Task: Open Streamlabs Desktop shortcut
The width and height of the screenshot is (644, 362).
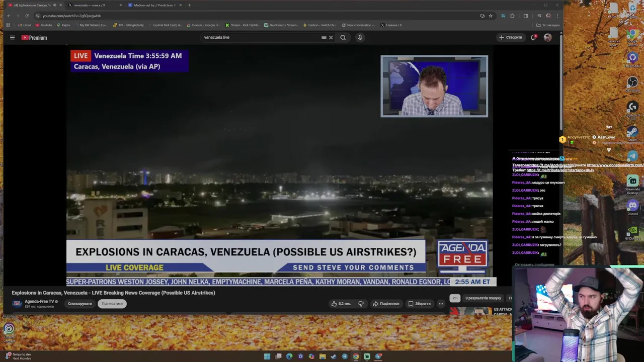Action: (632, 184)
